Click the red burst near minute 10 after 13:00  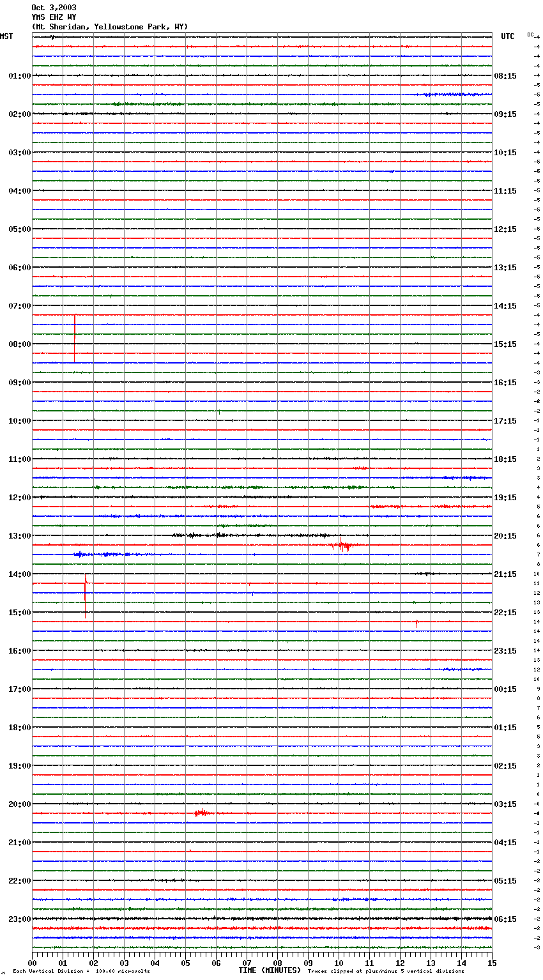(344, 546)
